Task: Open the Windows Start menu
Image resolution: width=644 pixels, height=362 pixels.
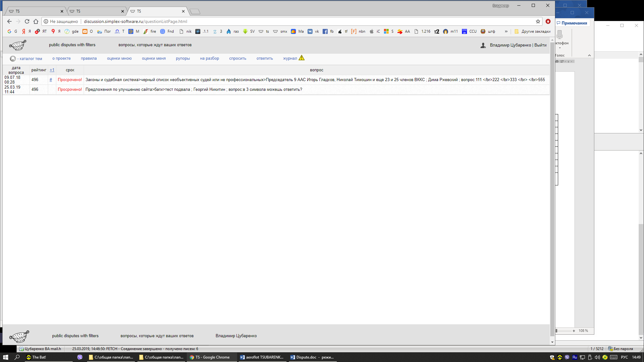Action: coord(5,357)
